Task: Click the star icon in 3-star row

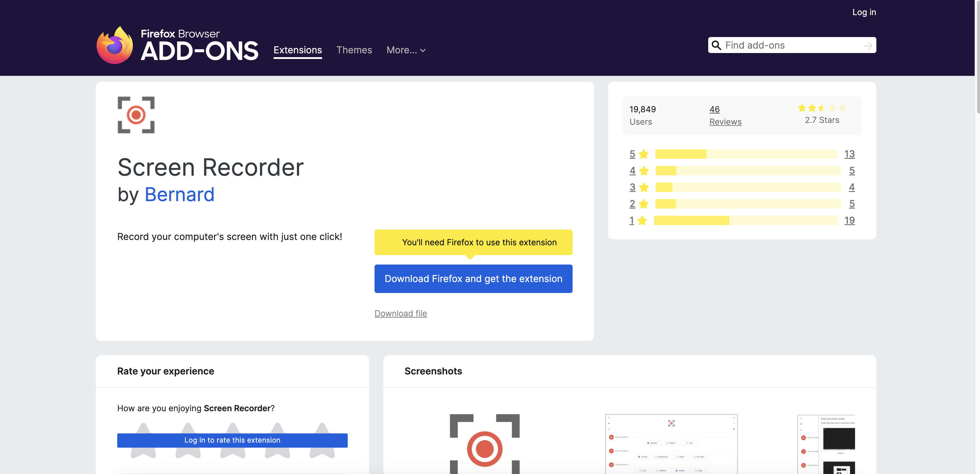Action: coord(644,187)
